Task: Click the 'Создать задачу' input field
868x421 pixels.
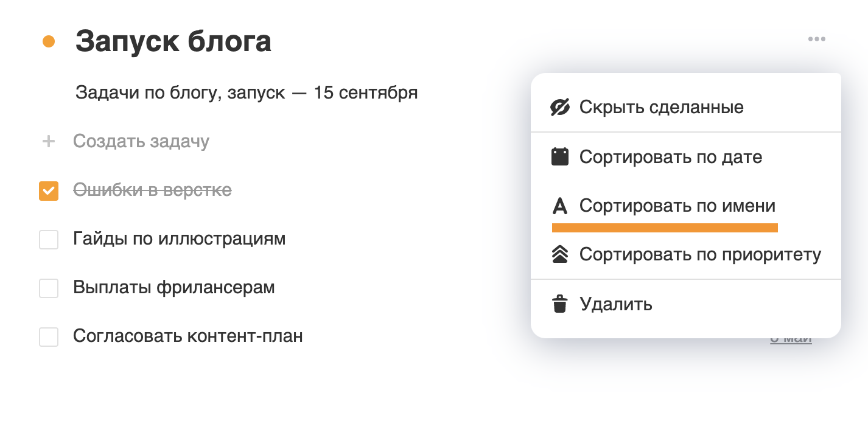Action: (x=141, y=142)
